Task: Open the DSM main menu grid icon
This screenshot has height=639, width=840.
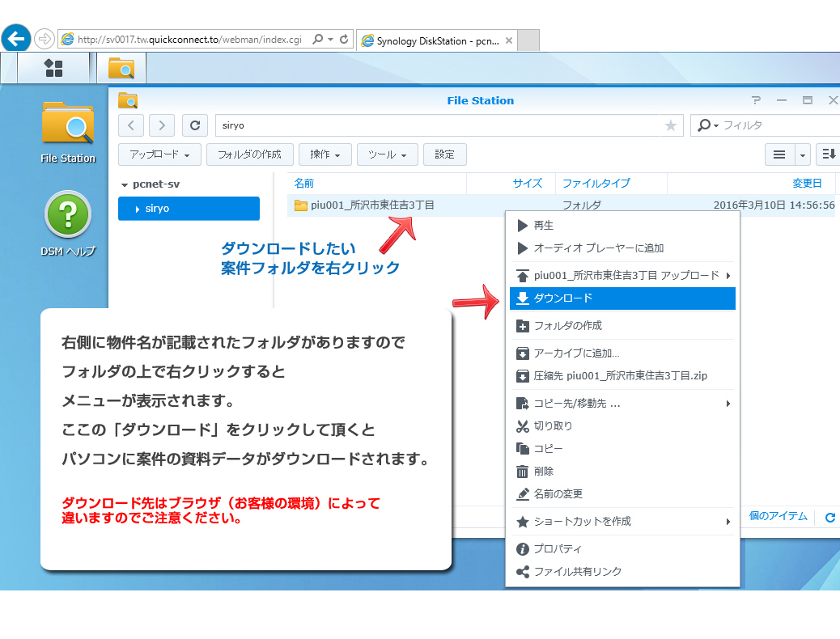Action: pyautogui.click(x=53, y=68)
